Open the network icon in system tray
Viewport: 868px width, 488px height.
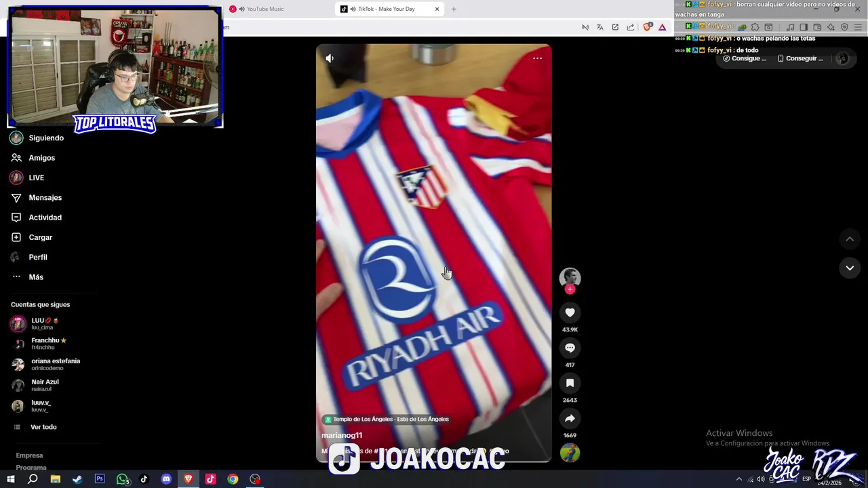pos(750,479)
